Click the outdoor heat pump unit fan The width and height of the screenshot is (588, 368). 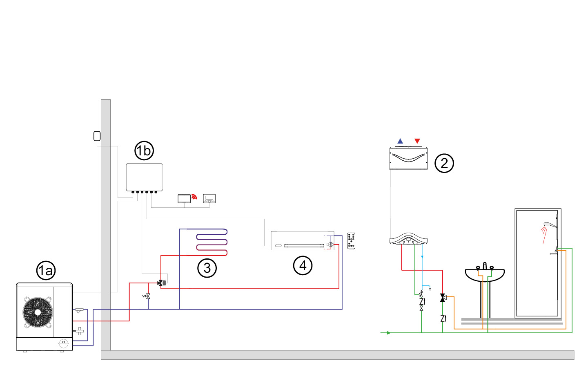point(38,312)
